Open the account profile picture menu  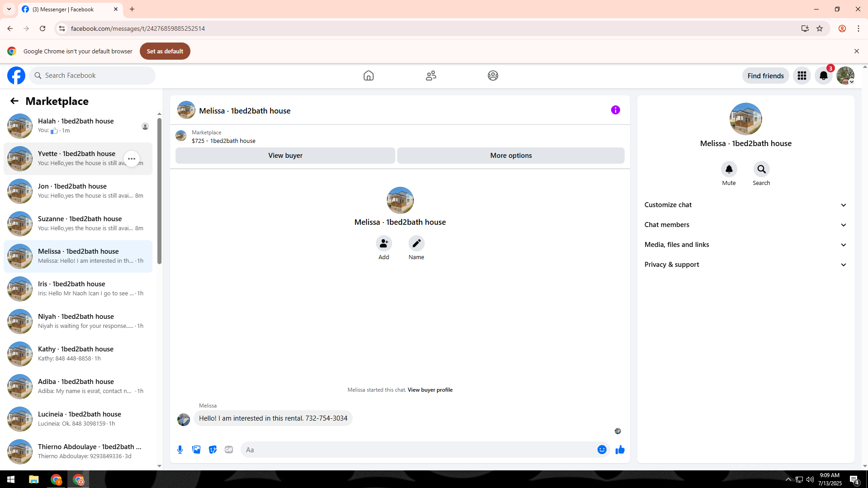pyautogui.click(x=845, y=76)
